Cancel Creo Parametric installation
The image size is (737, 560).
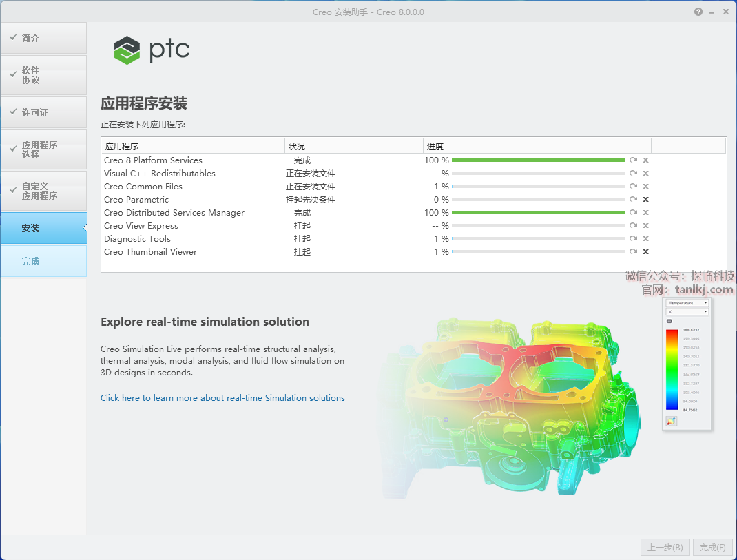pyautogui.click(x=646, y=199)
